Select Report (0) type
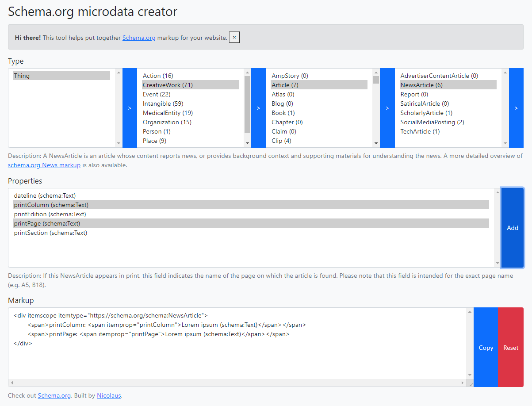This screenshot has width=532, height=406. (x=448, y=94)
